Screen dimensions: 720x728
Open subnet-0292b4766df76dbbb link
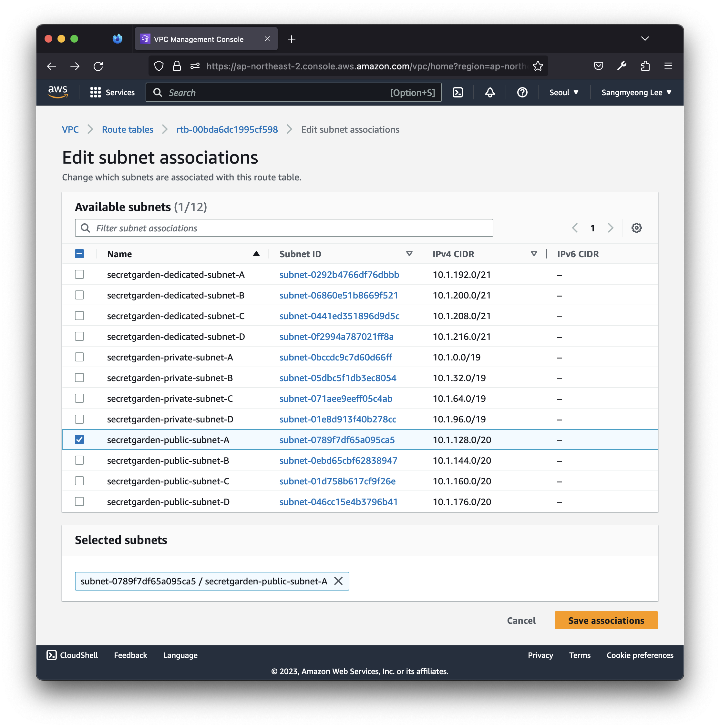click(x=339, y=275)
